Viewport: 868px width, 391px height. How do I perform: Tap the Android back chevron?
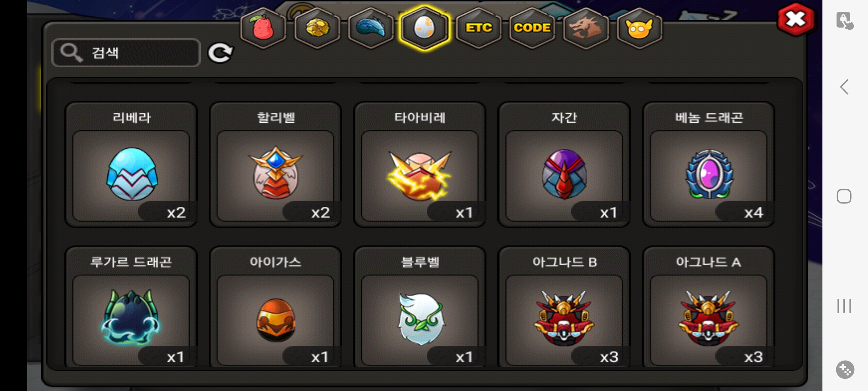pos(844,87)
